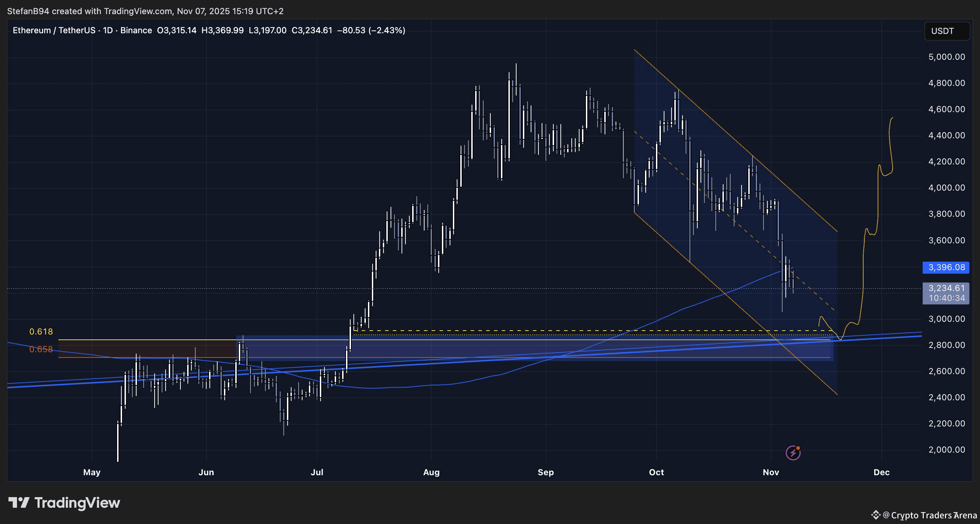Click the blue 3,396.08 price label

tap(946, 267)
